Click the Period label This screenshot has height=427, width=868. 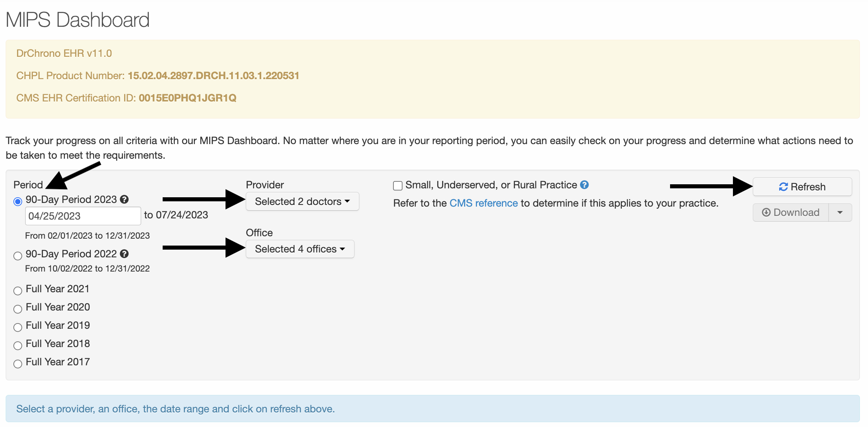[28, 185]
